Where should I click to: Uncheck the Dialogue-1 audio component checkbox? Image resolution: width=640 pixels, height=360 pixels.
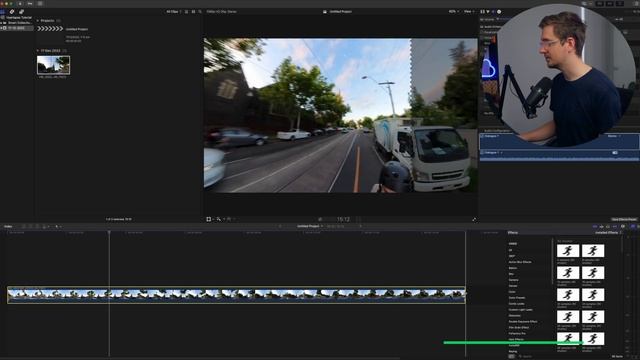tap(482, 153)
